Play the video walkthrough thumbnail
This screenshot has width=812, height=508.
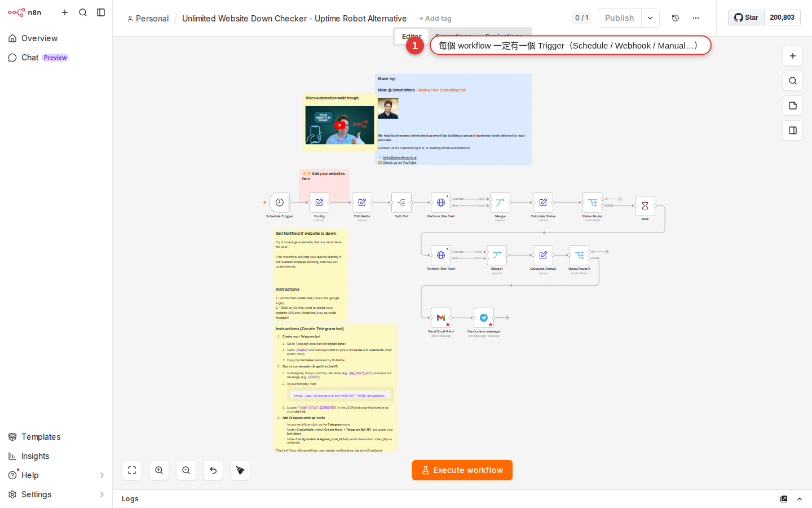pyautogui.click(x=339, y=125)
